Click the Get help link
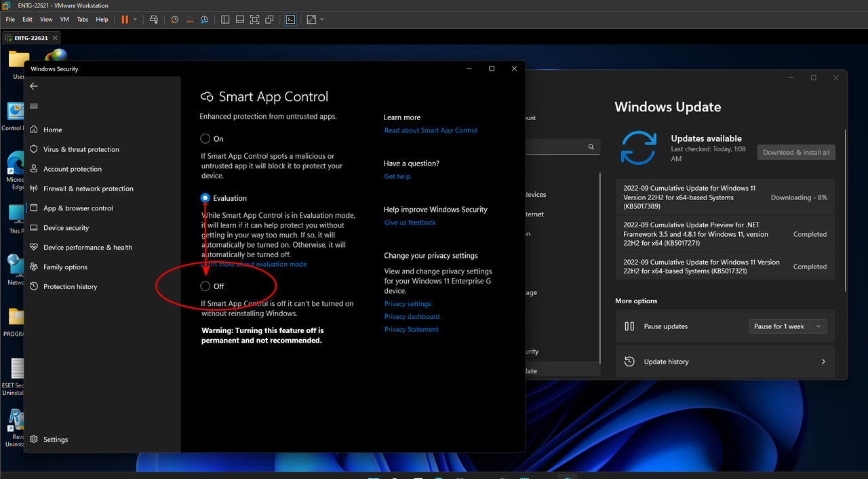Viewport: 868px width, 479px height. [397, 176]
